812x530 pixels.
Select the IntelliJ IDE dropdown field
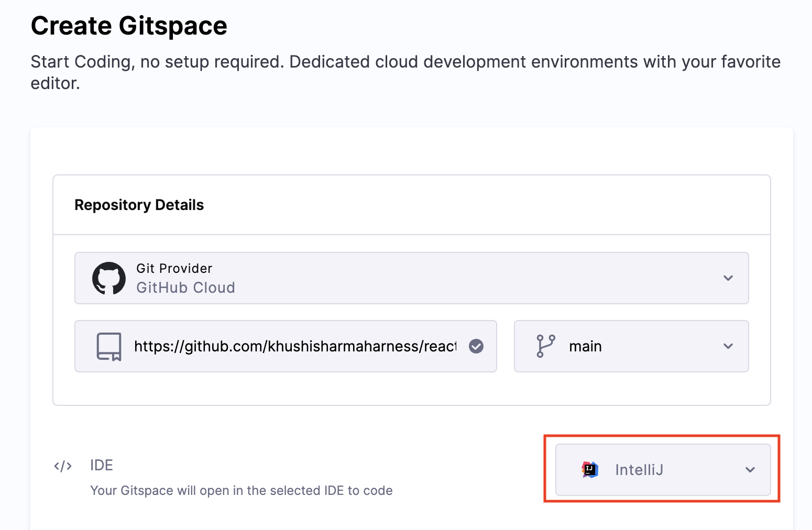coord(662,470)
